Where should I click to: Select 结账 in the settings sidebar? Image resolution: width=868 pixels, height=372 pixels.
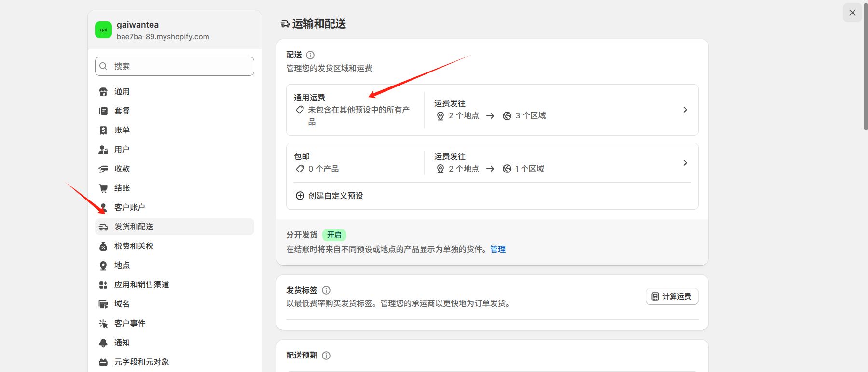(x=175, y=188)
